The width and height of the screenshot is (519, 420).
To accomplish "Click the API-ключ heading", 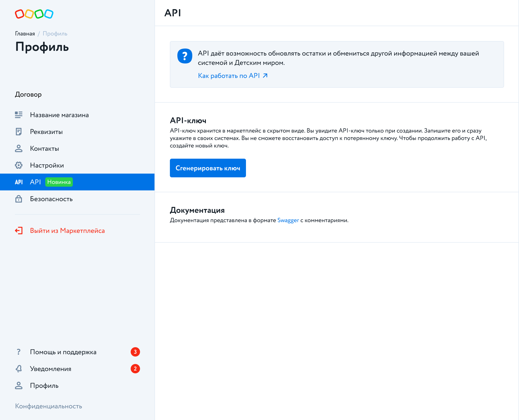I will 188,120.
